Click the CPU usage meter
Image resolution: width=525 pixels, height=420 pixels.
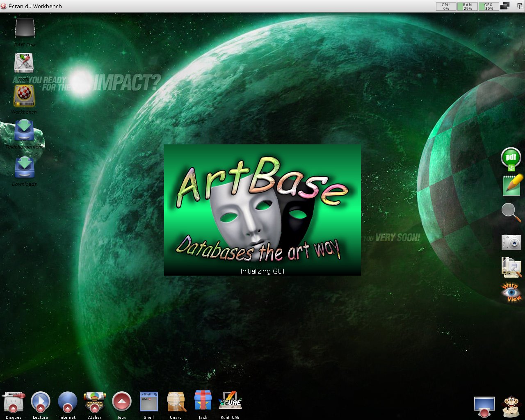[x=446, y=6]
